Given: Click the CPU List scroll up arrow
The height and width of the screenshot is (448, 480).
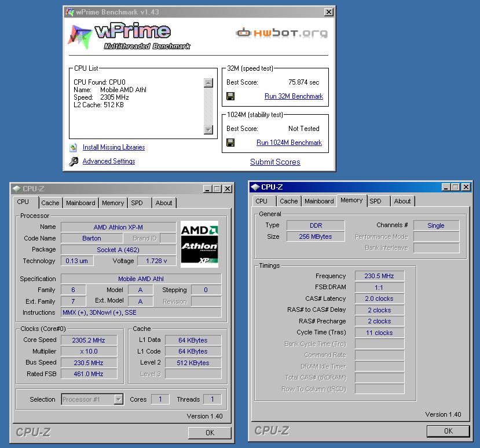Looking at the screenshot, I should pyautogui.click(x=208, y=83).
